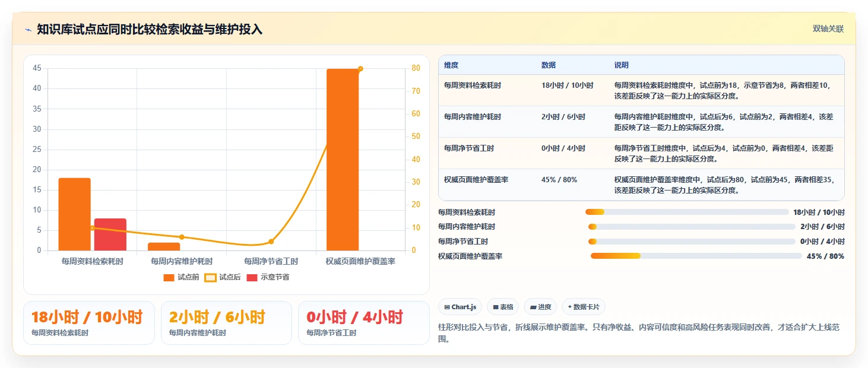Click table cell 每周净节省工时
The width and height of the screenshot is (868, 368).
tap(469, 148)
